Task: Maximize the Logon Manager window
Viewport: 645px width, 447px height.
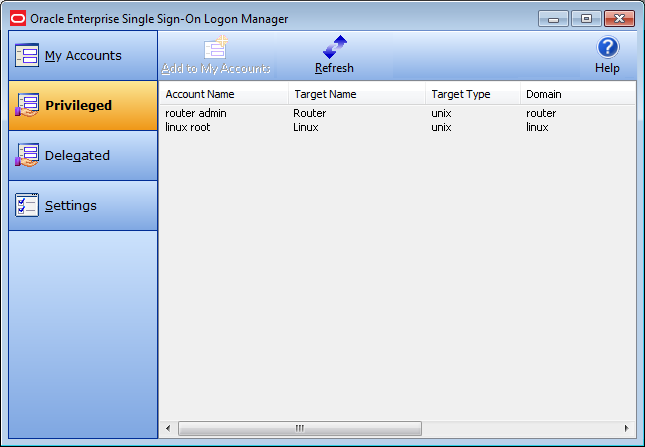Action: coord(586,19)
